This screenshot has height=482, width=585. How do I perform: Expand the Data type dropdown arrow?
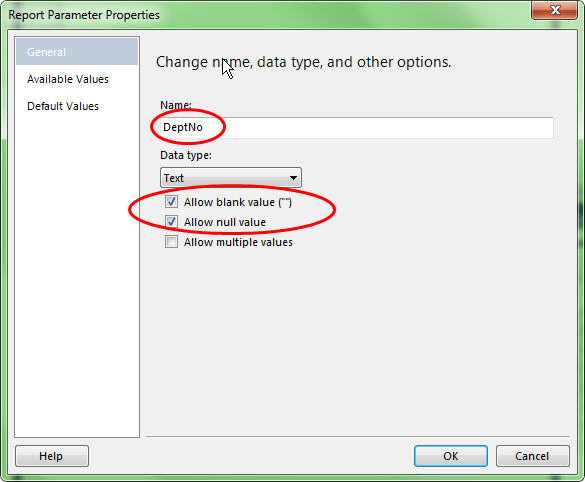pyautogui.click(x=293, y=178)
